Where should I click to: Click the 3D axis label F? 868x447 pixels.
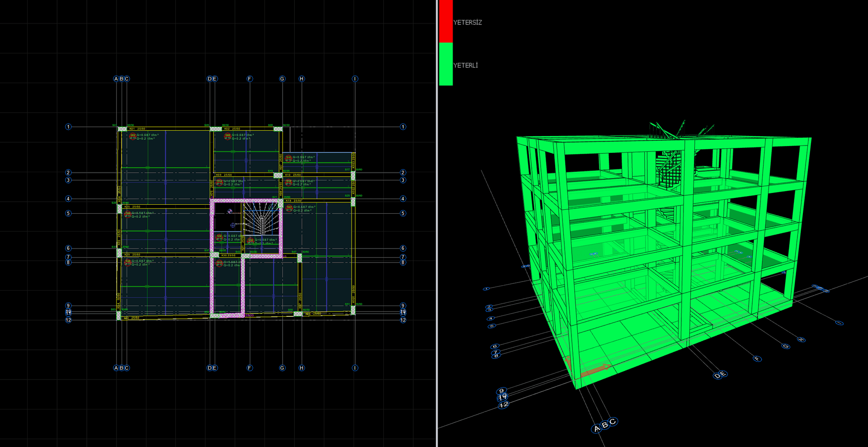(x=757, y=359)
